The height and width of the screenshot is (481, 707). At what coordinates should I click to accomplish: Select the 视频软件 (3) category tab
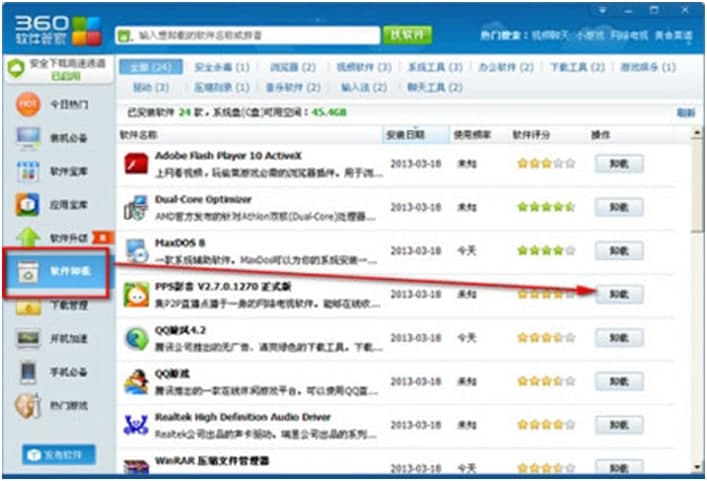tap(364, 68)
